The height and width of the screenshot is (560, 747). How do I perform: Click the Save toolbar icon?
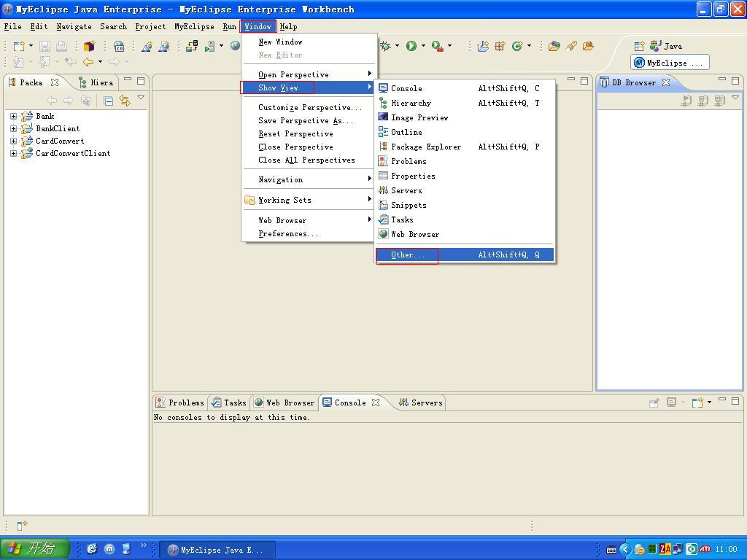tap(44, 46)
